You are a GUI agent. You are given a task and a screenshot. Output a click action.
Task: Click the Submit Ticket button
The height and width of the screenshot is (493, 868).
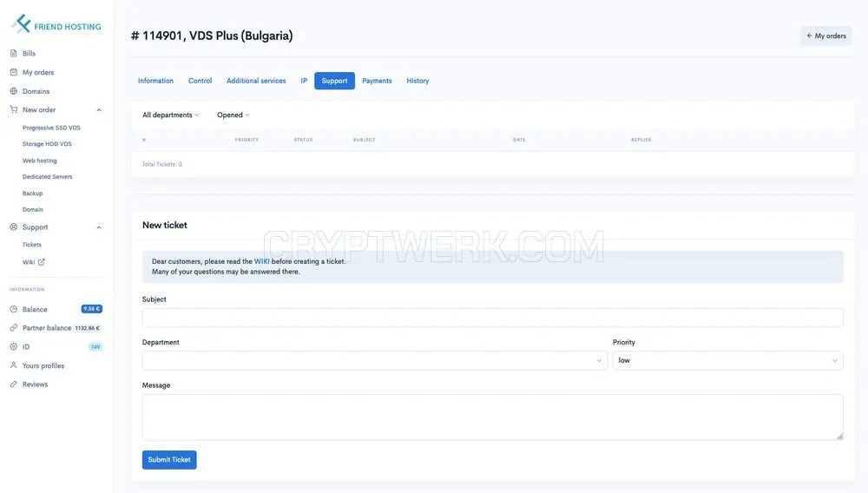(169, 460)
